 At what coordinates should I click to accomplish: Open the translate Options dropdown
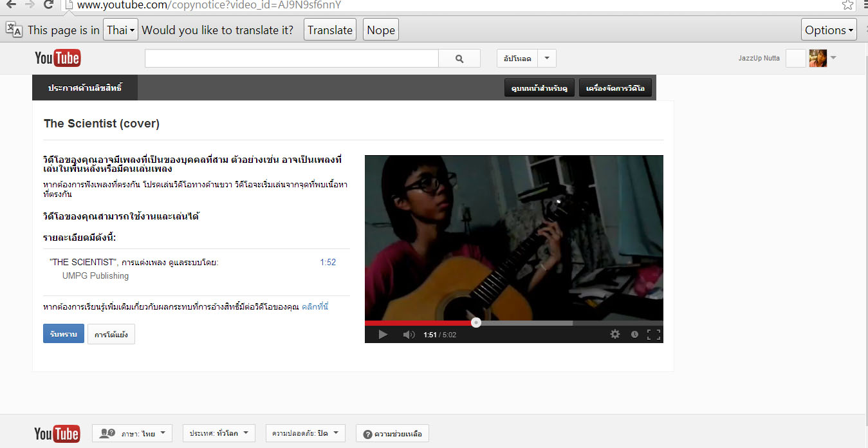point(829,30)
